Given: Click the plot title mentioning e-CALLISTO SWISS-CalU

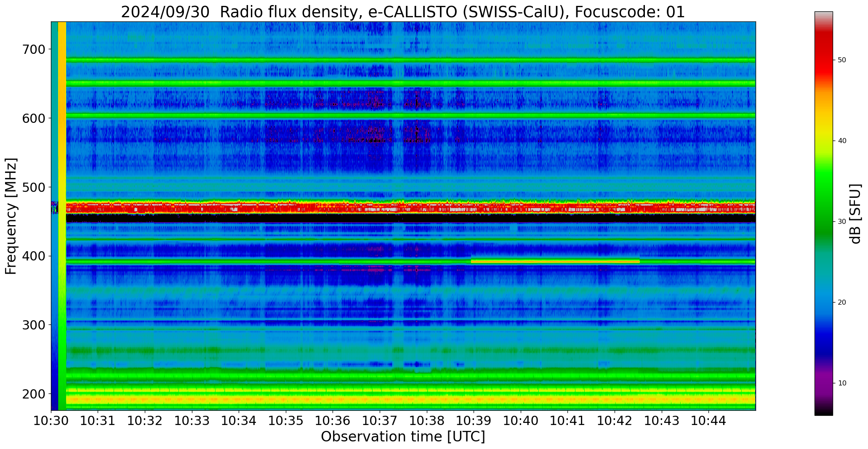Looking at the screenshot, I should (x=403, y=11).
